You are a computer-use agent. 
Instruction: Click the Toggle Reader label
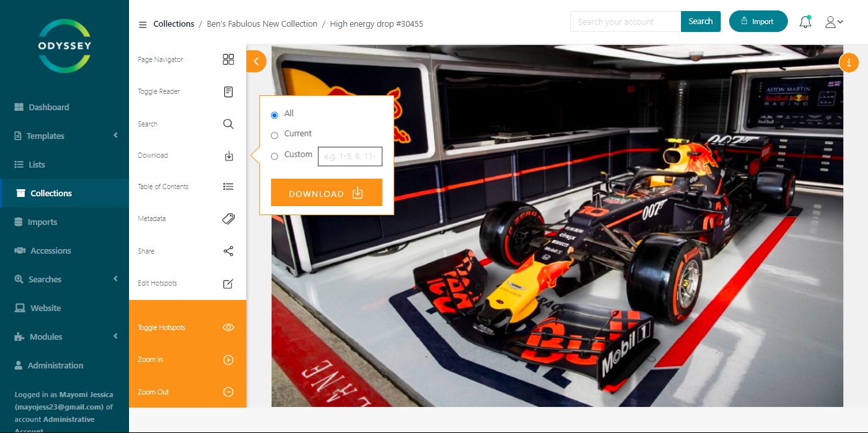click(159, 92)
